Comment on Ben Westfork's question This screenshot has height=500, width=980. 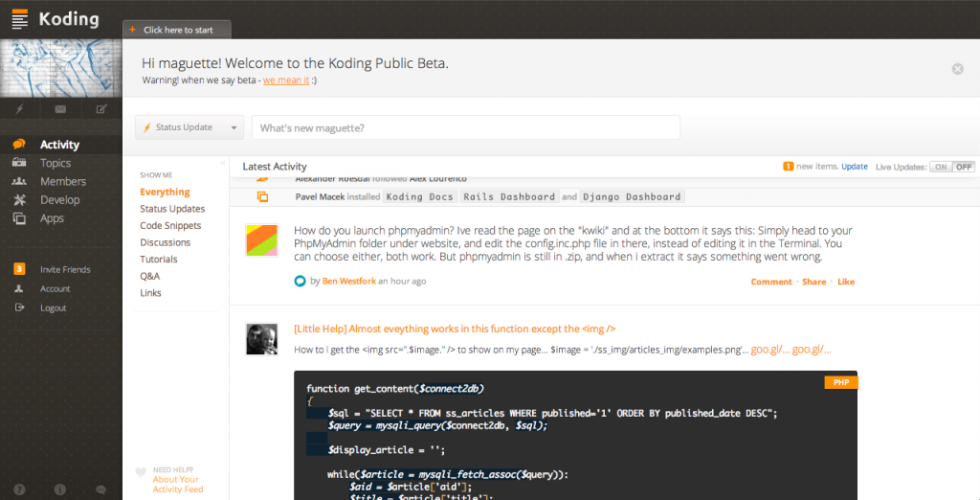[771, 282]
